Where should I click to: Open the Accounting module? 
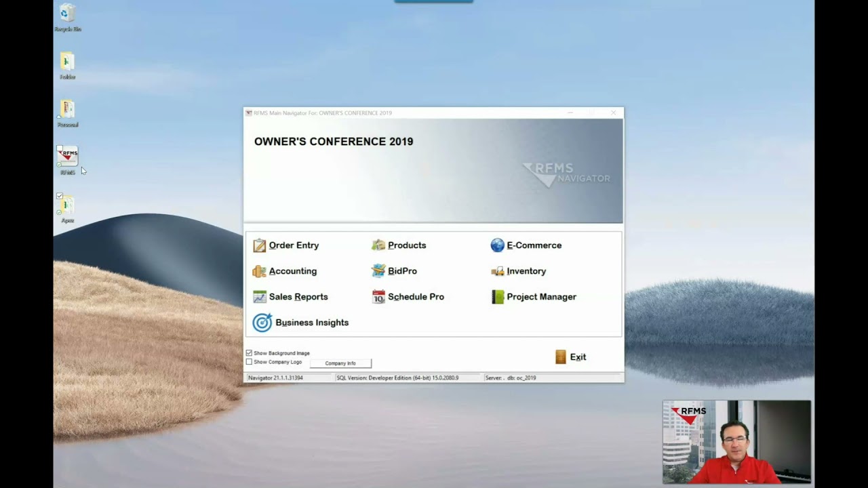point(285,271)
